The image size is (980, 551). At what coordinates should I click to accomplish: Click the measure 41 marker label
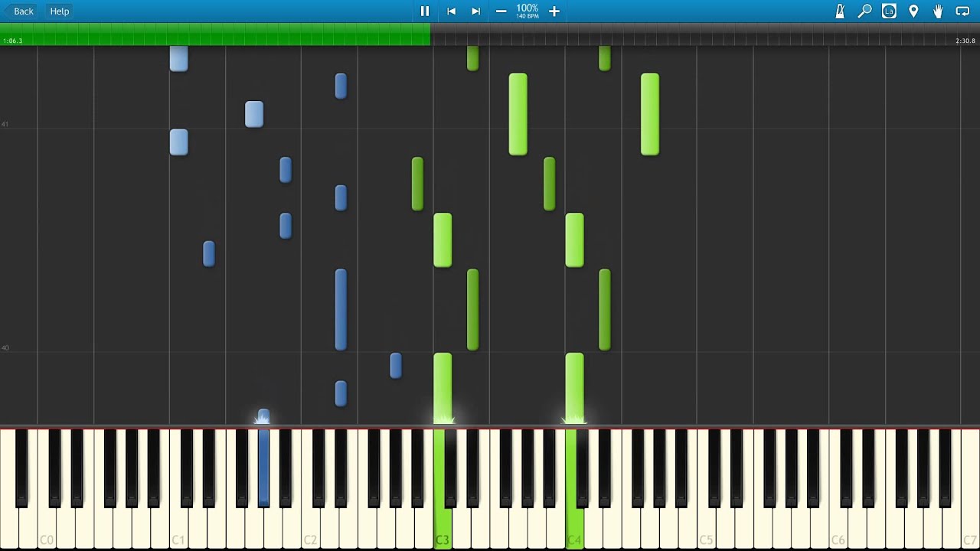click(x=5, y=124)
